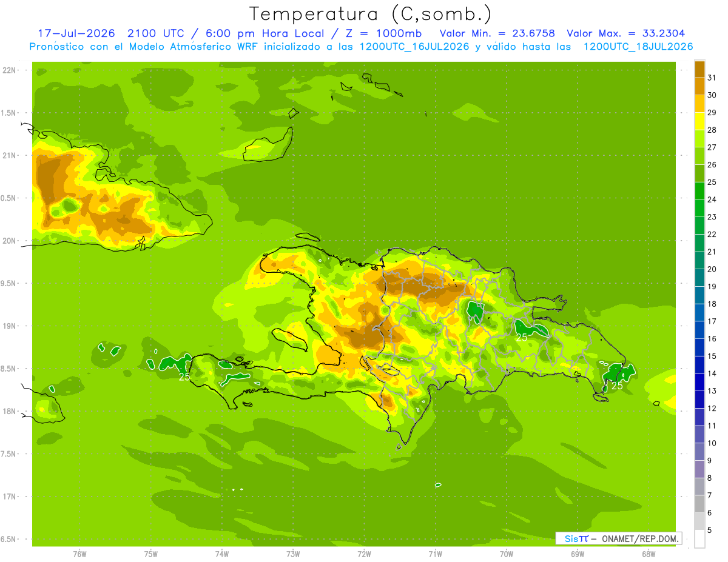
Task: Pick the legend color band between 14 and 15
Action: click(x=699, y=365)
